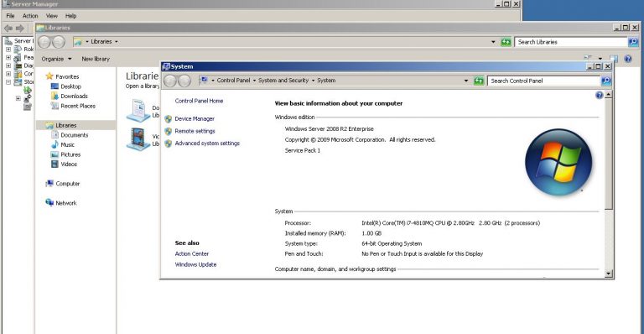The image size is (644, 334).
Task: Click the Remote settings shield icon
Action: click(168, 132)
